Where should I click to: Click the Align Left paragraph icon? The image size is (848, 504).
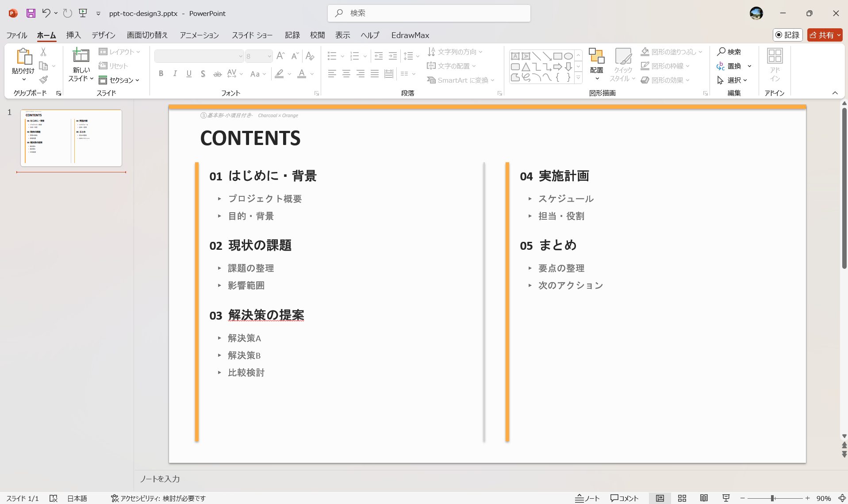[x=332, y=74]
